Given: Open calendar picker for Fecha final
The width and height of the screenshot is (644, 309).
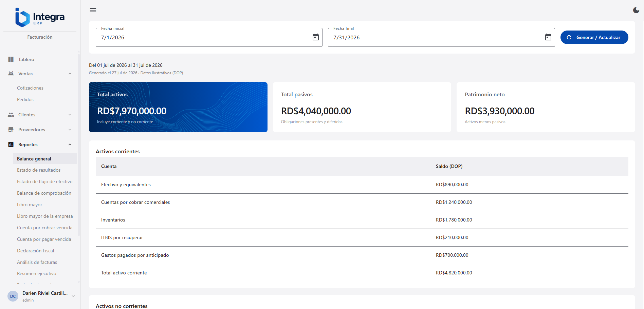Looking at the screenshot, I should (x=548, y=37).
